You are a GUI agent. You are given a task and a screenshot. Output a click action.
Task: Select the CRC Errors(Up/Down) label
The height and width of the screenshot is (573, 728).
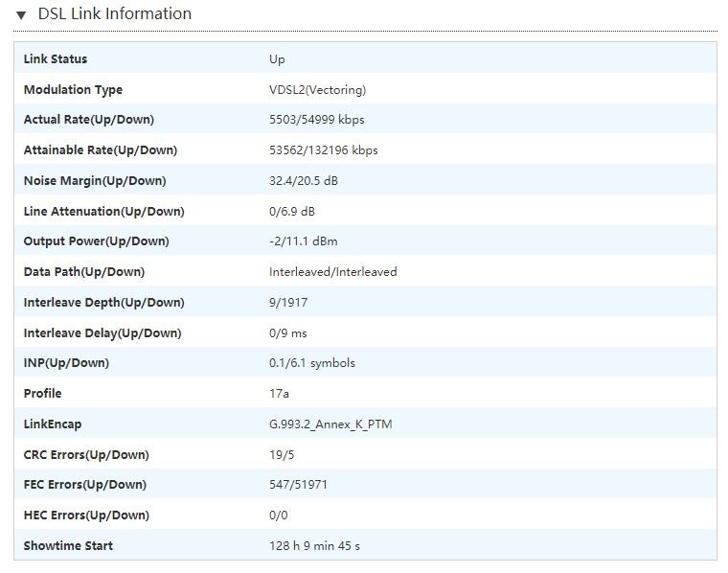tap(86, 454)
